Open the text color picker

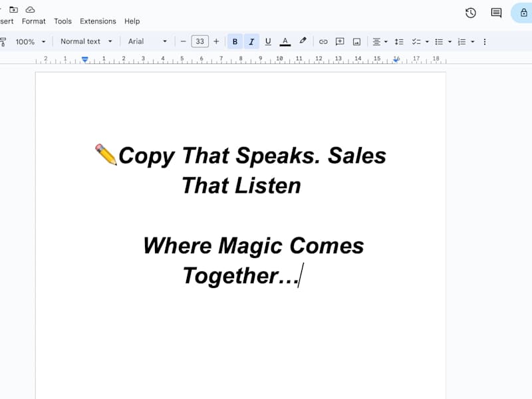pos(285,41)
